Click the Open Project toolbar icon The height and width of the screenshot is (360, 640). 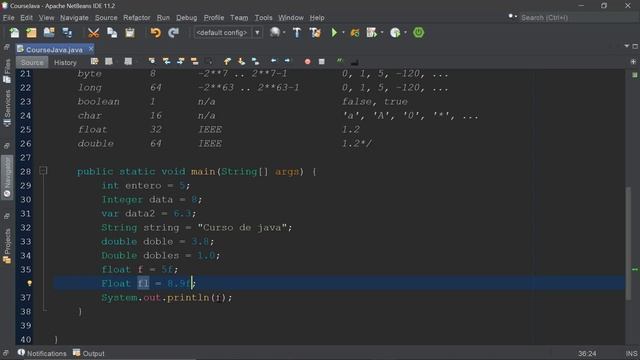(x=49, y=33)
